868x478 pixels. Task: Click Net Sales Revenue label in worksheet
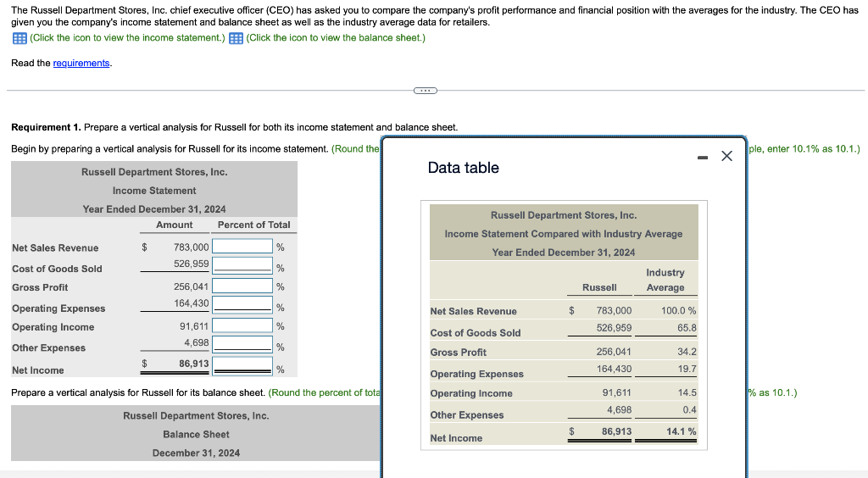click(55, 247)
